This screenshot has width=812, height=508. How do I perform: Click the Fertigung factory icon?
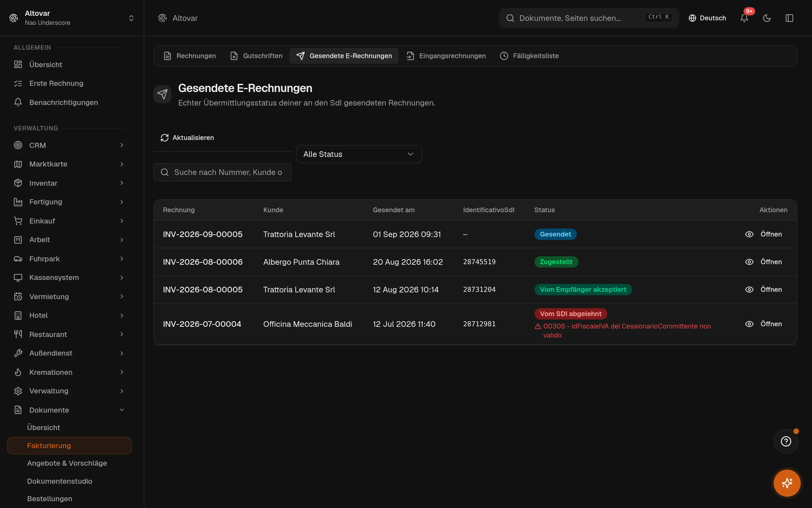(x=18, y=202)
